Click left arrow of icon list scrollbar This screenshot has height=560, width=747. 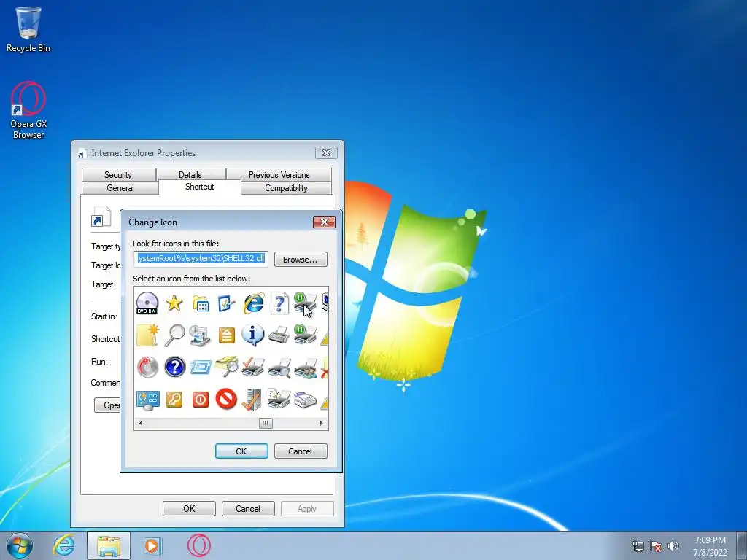[x=140, y=423]
